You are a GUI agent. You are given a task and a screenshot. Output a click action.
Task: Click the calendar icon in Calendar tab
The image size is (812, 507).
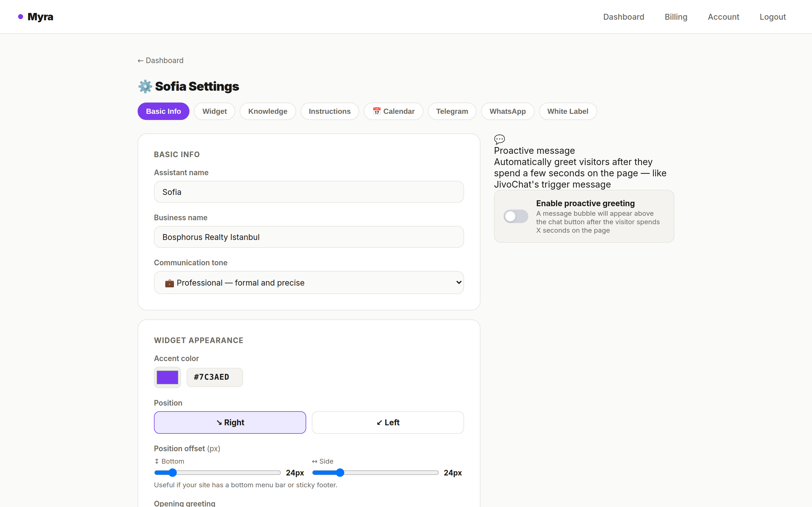point(376,111)
